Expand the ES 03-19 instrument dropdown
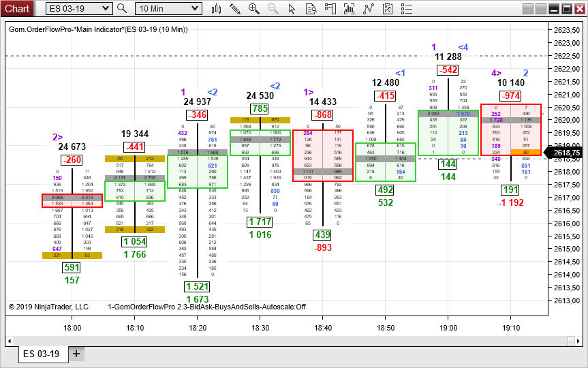The width and height of the screenshot is (588, 368). click(79, 9)
